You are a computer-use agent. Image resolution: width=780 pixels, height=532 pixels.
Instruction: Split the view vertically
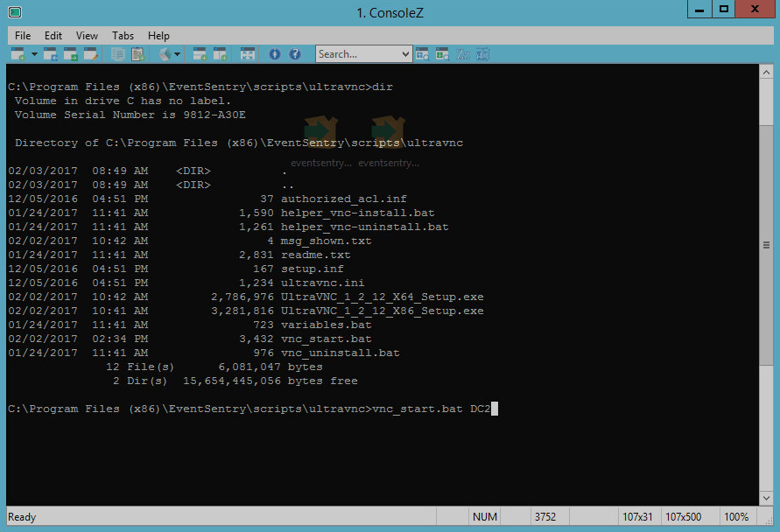tap(220, 53)
